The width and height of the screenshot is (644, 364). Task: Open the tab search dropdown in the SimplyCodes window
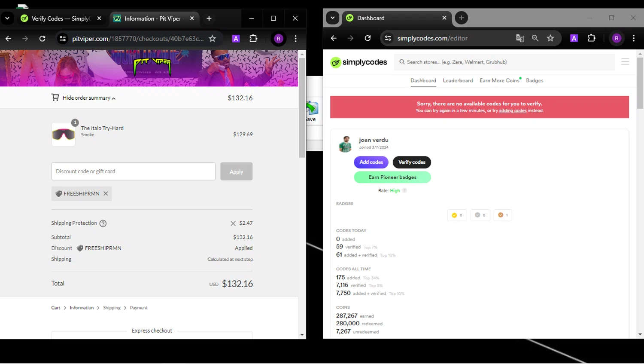point(333,18)
